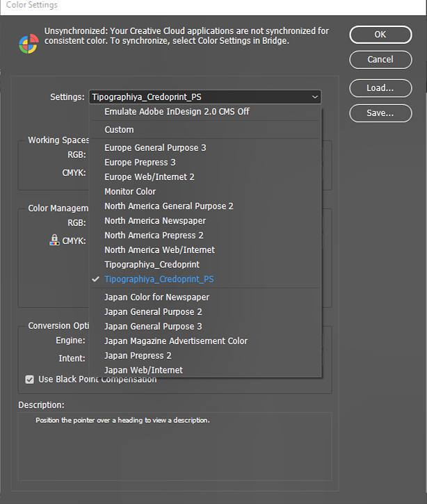This screenshot has width=427, height=504.
Task: Click the Working Spaces RGB label
Action: 76,155
